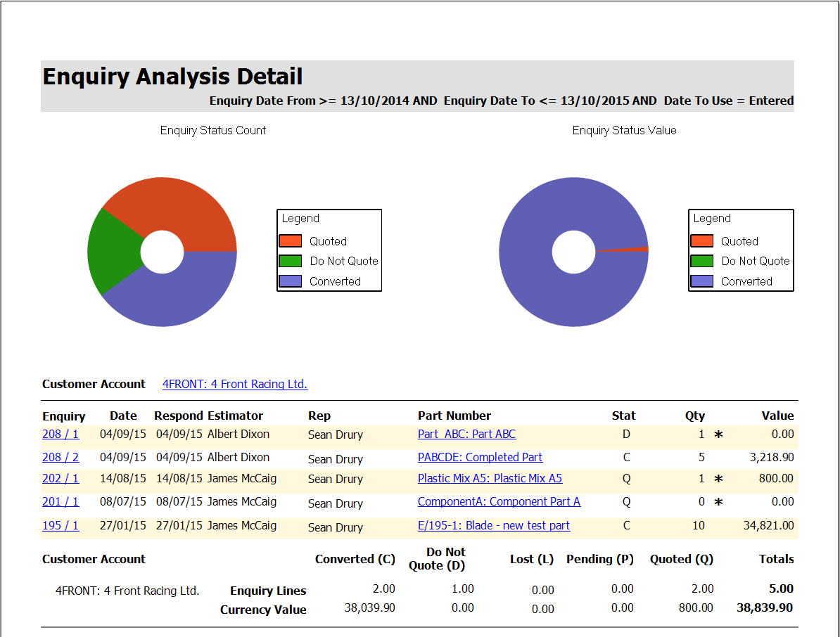Click the asterisk in the 202 / 1 row

(718, 479)
